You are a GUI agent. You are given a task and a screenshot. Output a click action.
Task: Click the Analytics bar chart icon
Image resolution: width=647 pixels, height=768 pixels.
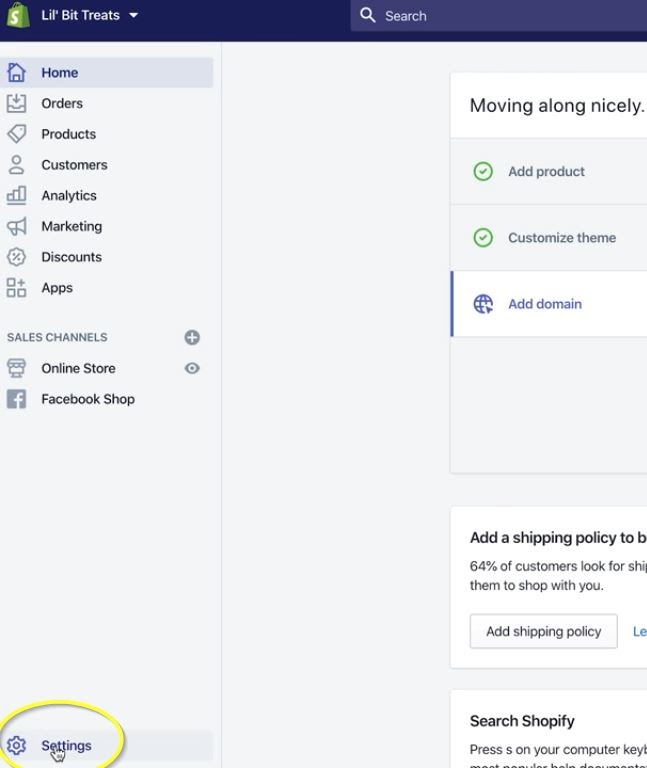pos(16,195)
